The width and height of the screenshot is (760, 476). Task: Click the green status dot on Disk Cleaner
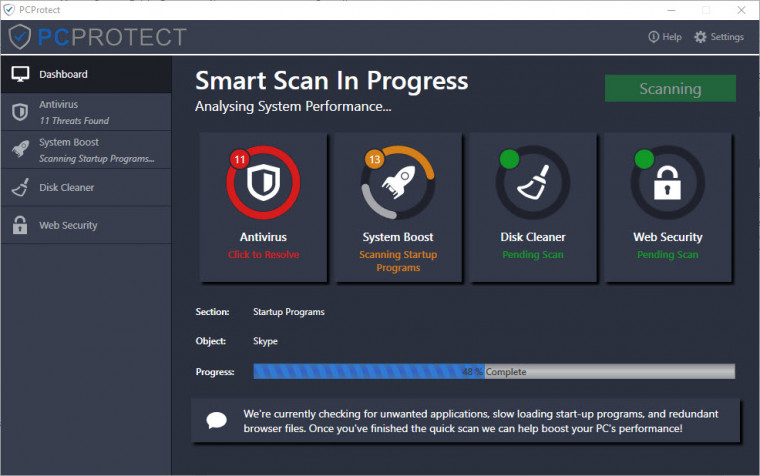click(509, 159)
